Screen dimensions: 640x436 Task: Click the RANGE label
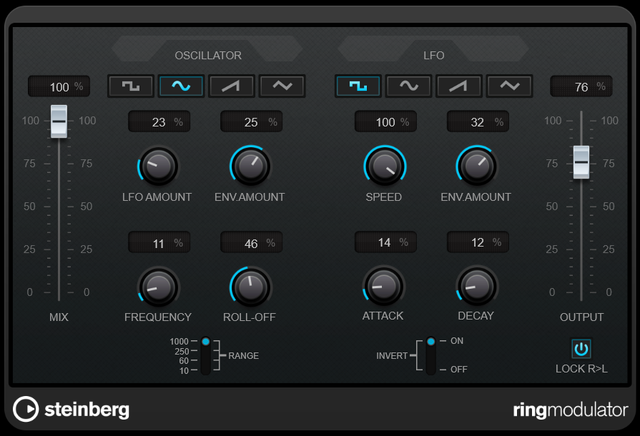[243, 356]
